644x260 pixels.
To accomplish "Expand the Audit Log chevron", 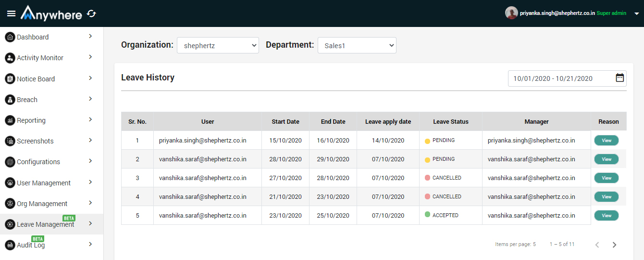I will (x=90, y=244).
